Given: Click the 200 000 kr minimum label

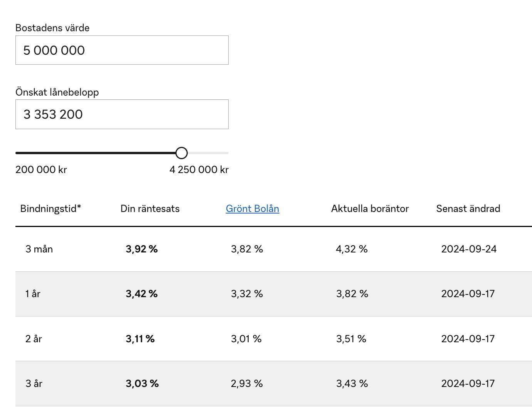Looking at the screenshot, I should pyautogui.click(x=41, y=170).
